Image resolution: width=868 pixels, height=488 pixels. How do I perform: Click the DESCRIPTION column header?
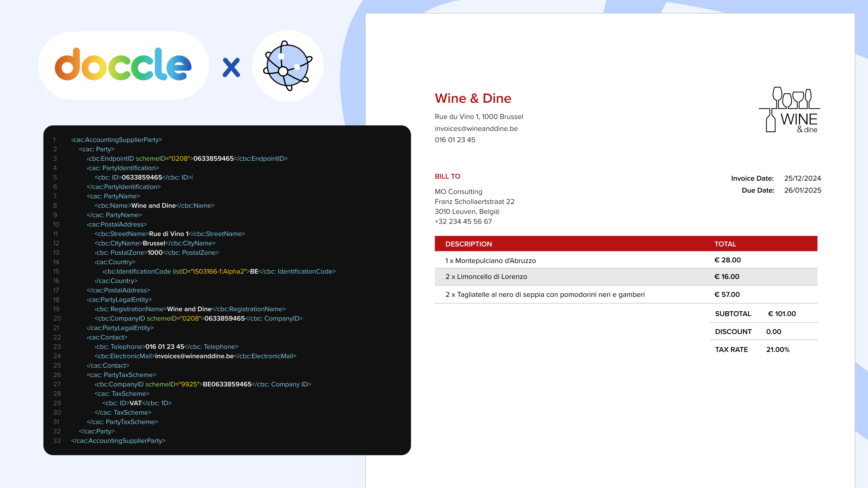[x=468, y=244]
